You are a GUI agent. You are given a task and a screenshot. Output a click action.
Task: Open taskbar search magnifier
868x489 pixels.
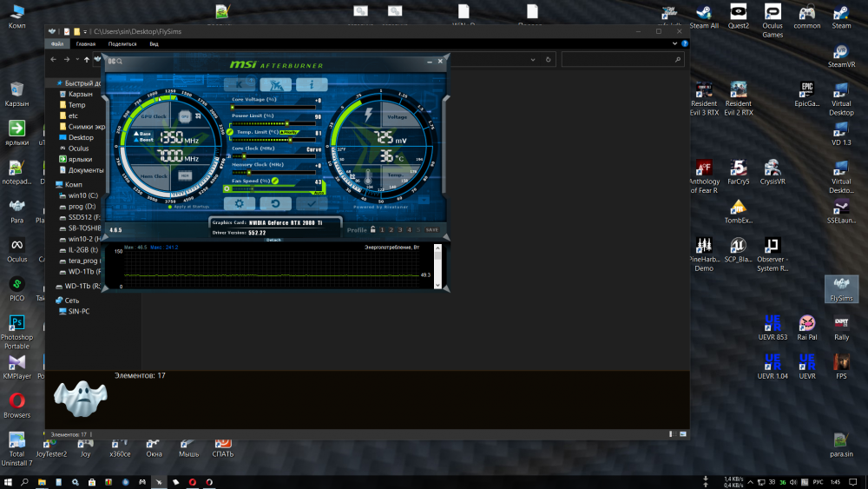point(24,482)
